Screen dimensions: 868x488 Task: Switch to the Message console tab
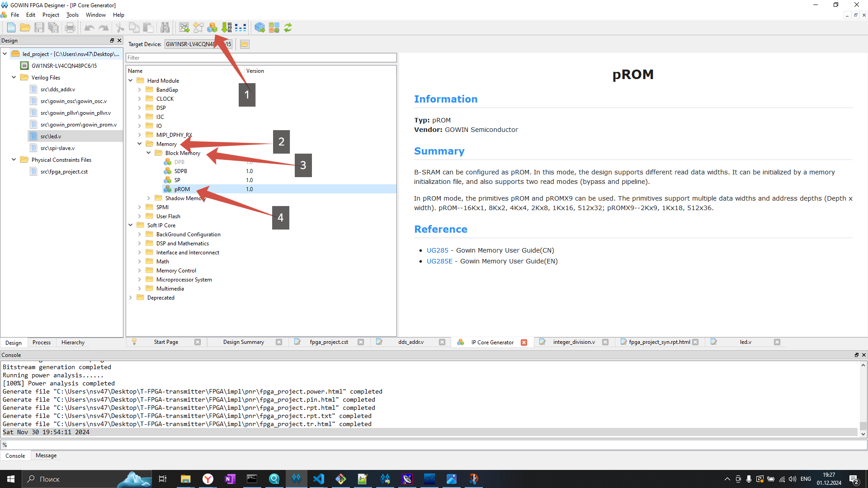click(46, 455)
